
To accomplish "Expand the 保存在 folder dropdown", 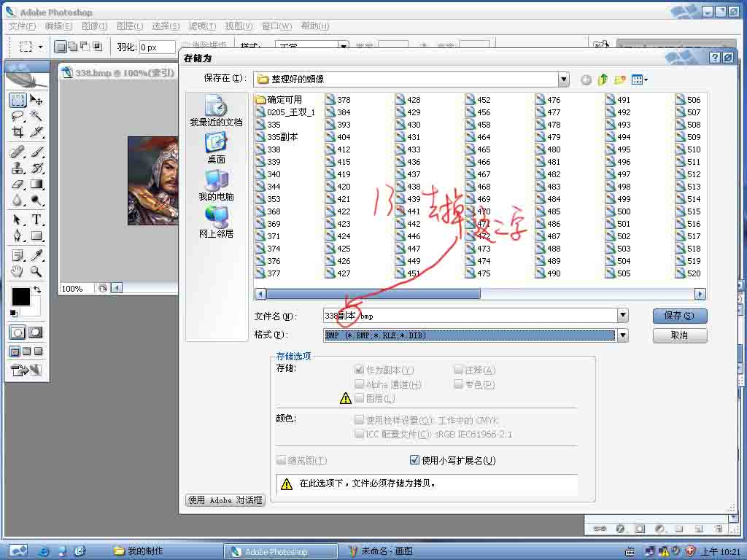I will pyautogui.click(x=563, y=79).
